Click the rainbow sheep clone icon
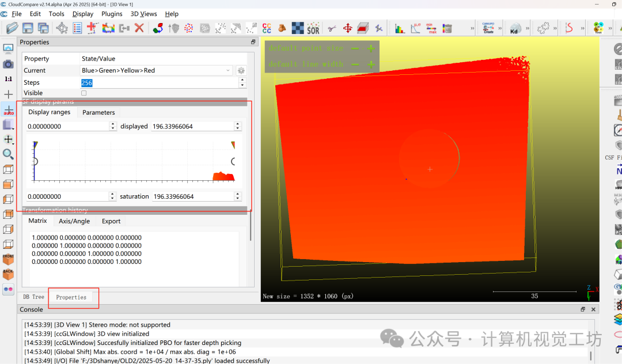622x364 pixels. coord(108,28)
